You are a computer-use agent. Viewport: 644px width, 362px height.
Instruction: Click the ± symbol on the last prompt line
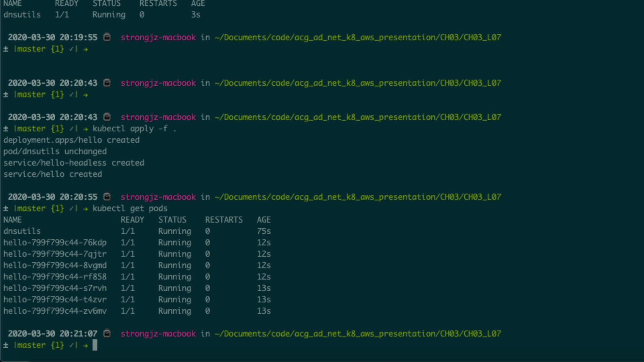coord(6,345)
